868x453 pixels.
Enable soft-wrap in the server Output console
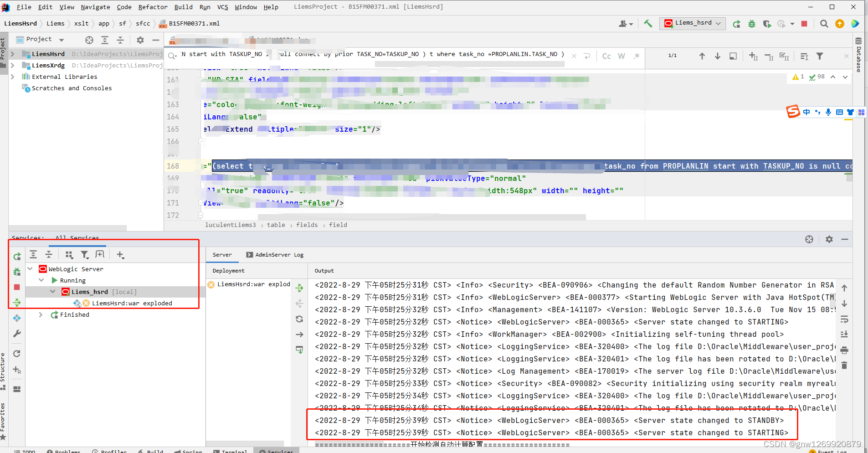[x=844, y=319]
